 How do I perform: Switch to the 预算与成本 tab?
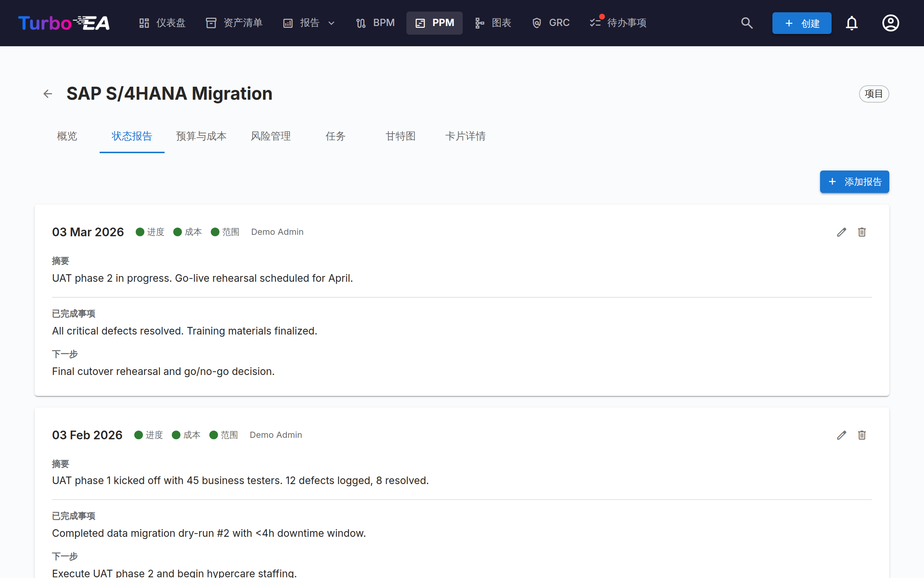tap(201, 136)
